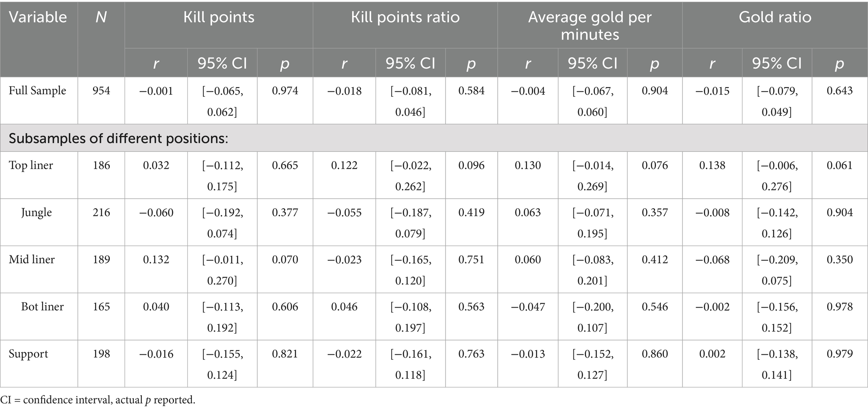The width and height of the screenshot is (868, 409).
Task: Click the Full Sample row label
Action: tap(37, 91)
